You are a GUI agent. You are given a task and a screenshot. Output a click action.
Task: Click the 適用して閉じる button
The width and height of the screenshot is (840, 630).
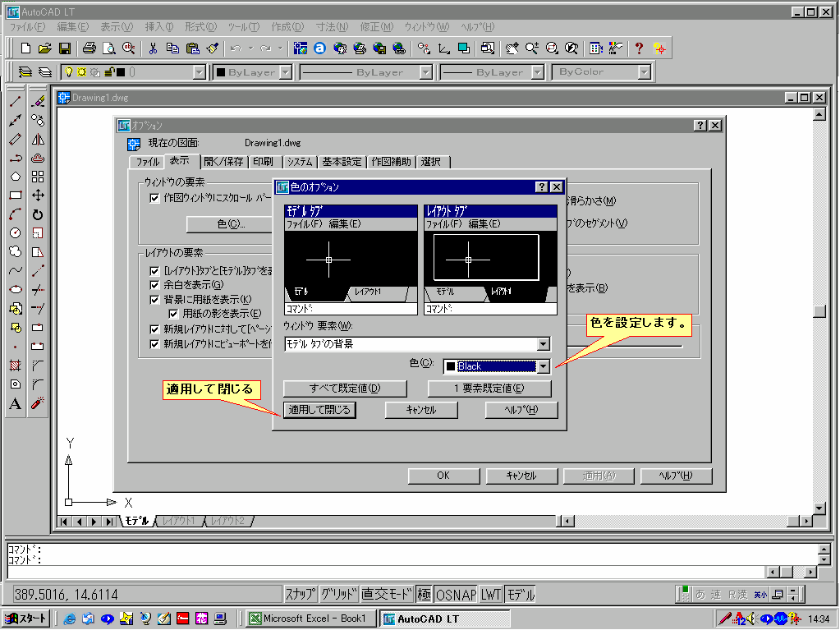[319, 410]
